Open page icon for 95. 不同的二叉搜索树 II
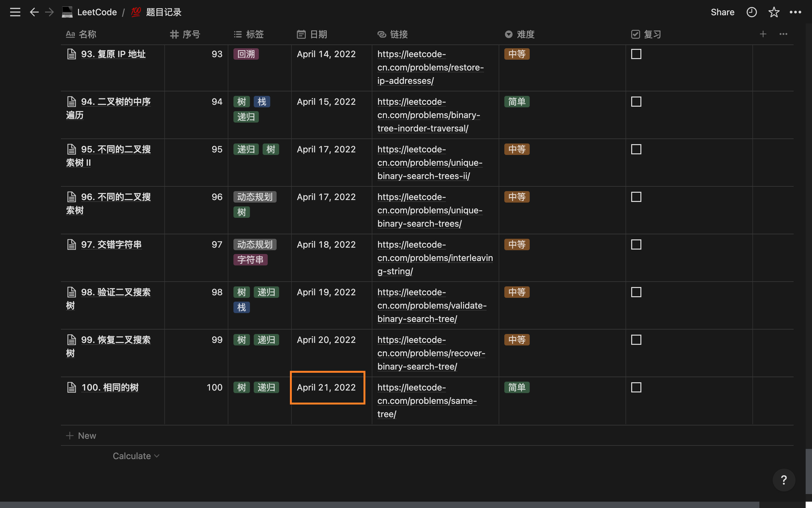The image size is (812, 508). [x=71, y=149]
